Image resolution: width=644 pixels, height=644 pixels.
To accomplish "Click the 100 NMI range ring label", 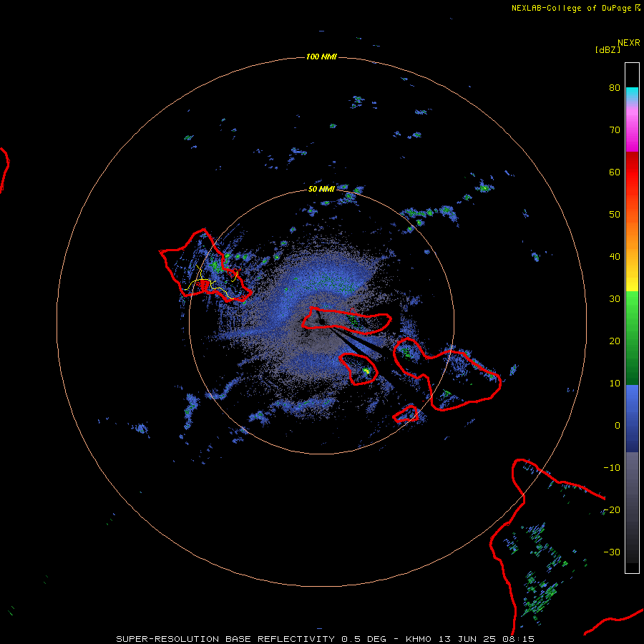I will (321, 57).
